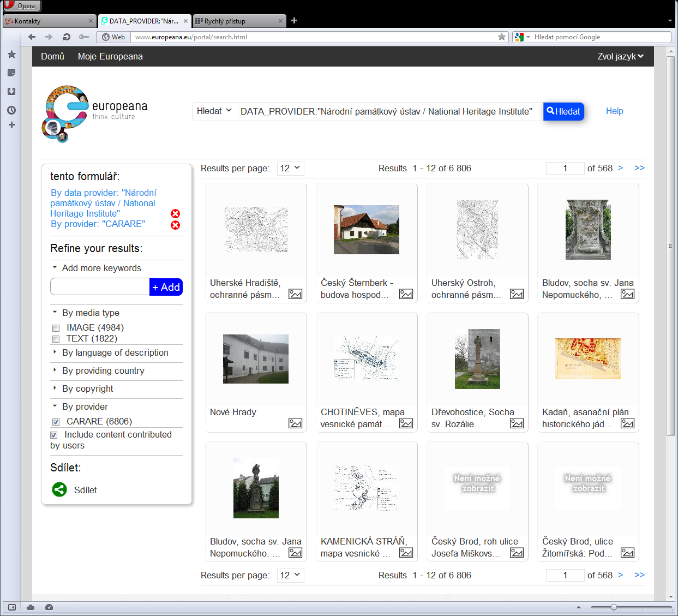Click image icon on Dřevohostice card
The width and height of the screenshot is (678, 616).
point(517,423)
